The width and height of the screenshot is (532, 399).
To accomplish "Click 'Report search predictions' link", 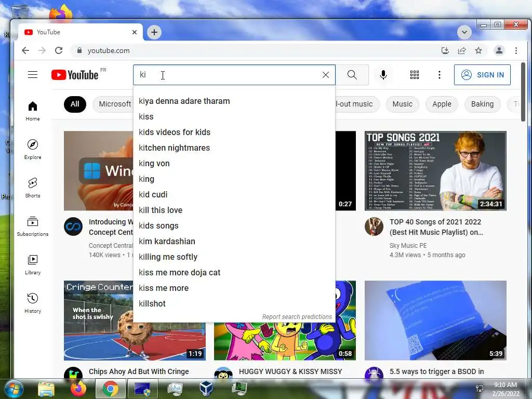I will click(x=297, y=317).
